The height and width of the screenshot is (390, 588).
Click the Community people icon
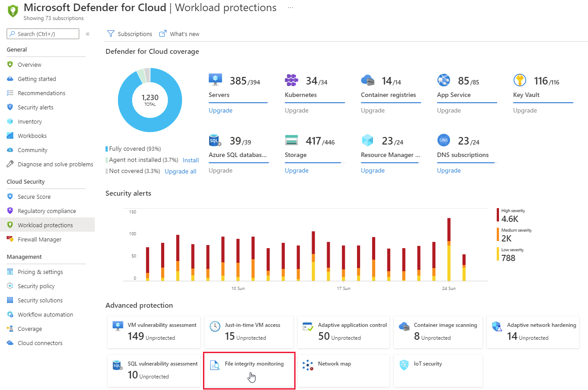[x=10, y=150]
